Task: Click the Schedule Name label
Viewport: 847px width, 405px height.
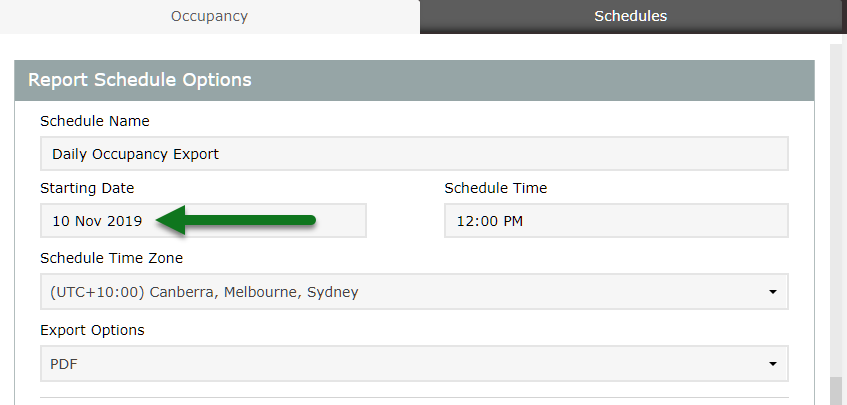Action: (x=95, y=121)
